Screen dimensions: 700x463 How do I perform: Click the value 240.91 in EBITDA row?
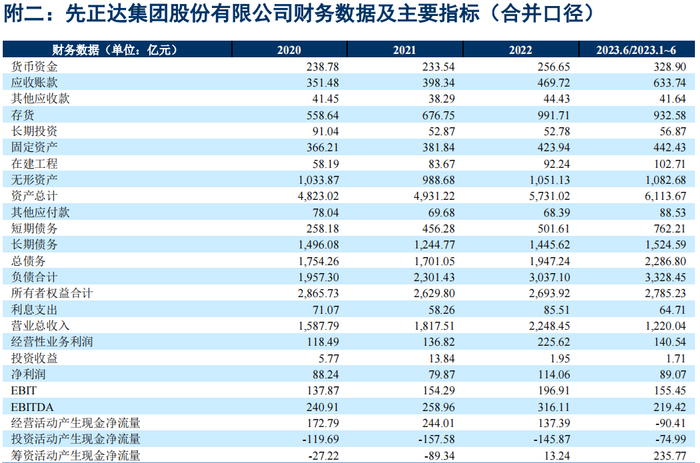(322, 407)
